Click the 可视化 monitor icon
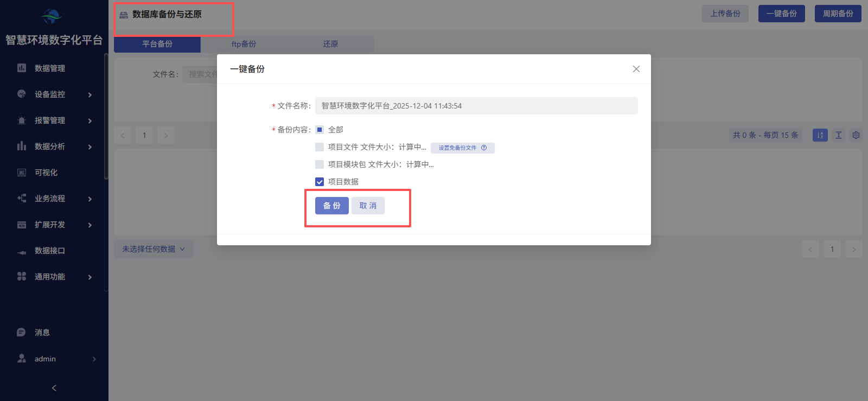868x401 pixels. click(x=22, y=172)
